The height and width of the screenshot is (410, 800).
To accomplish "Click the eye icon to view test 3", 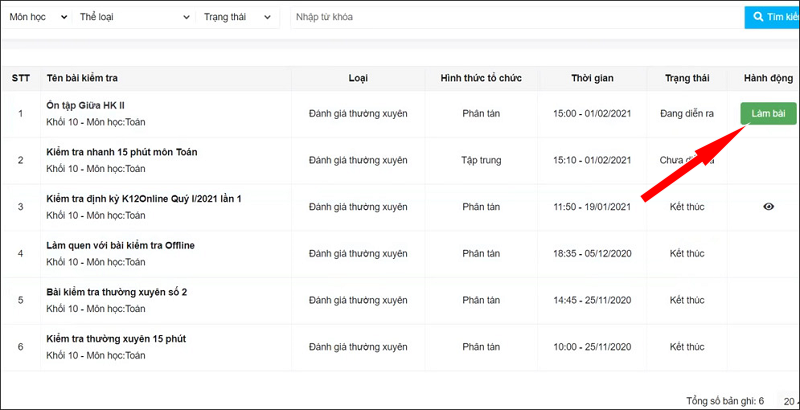I will [x=768, y=207].
